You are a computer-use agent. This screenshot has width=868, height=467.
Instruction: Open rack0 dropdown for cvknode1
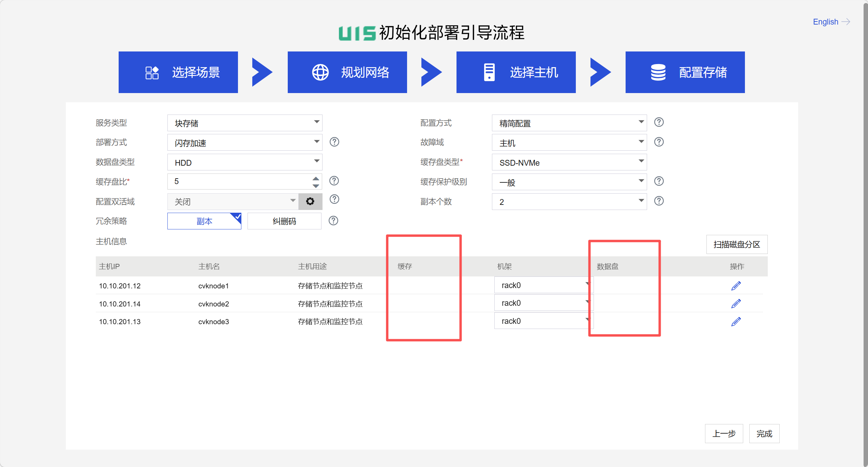point(543,285)
